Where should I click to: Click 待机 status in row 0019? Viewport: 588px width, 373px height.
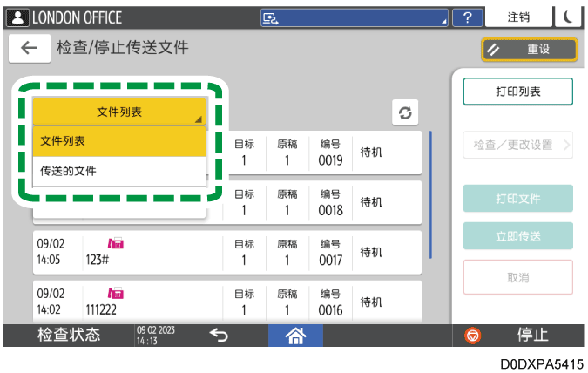coord(371,153)
